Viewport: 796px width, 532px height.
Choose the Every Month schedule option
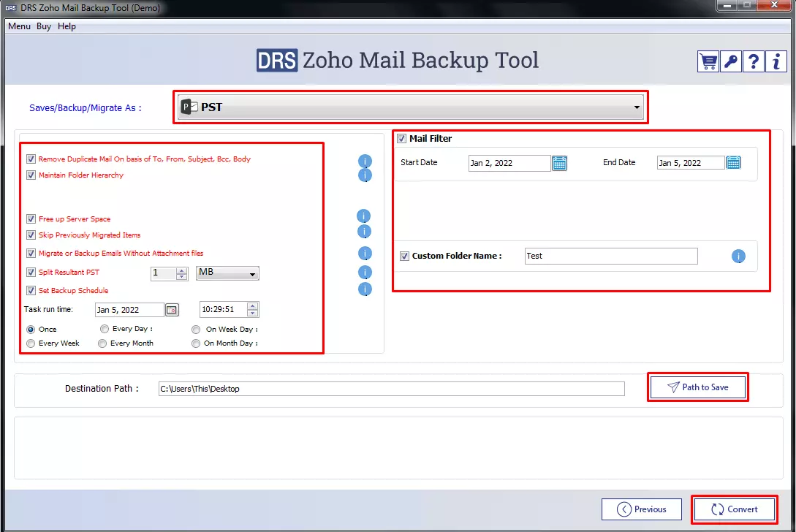click(x=102, y=343)
